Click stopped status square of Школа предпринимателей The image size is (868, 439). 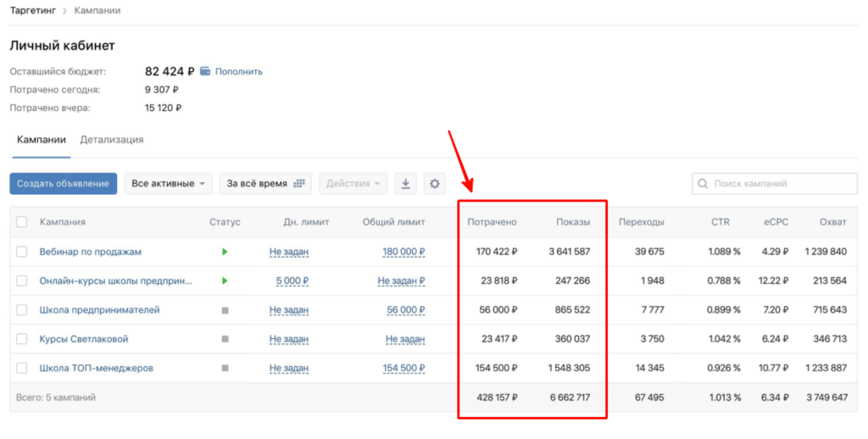tap(225, 310)
